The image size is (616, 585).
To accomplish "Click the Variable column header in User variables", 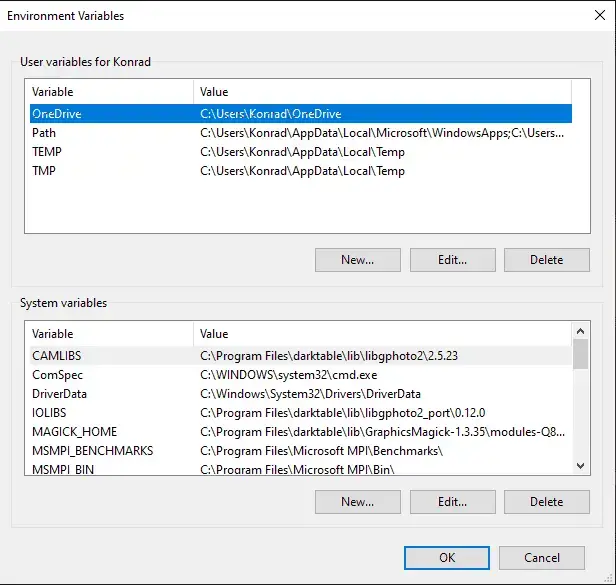I will 112,92.
